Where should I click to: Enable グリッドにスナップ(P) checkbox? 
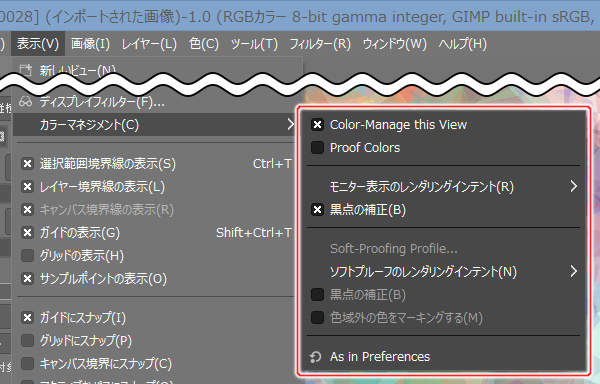[x=27, y=340]
